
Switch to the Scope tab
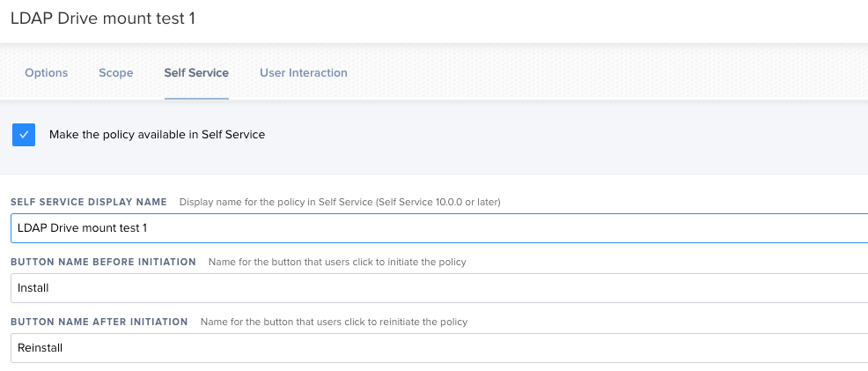click(115, 72)
